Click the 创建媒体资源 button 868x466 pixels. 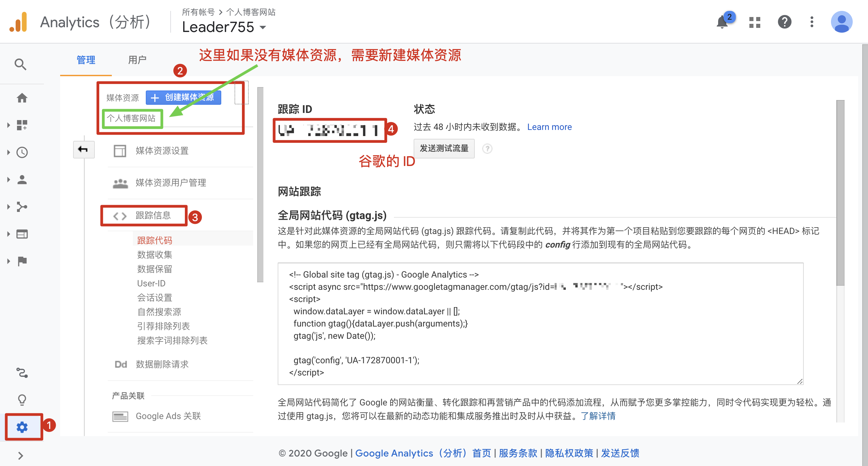point(184,98)
